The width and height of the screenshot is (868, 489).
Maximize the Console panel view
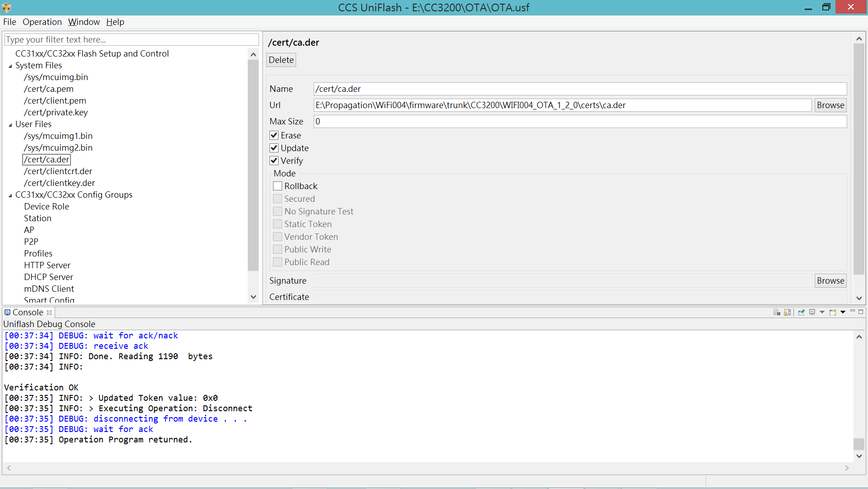pyautogui.click(x=861, y=311)
